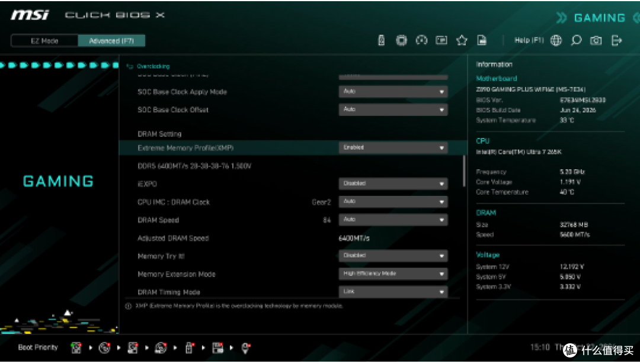This screenshot has width=640, height=364.
Task: Click the Gear2 value beside DRAM Clock
Action: coord(321,202)
